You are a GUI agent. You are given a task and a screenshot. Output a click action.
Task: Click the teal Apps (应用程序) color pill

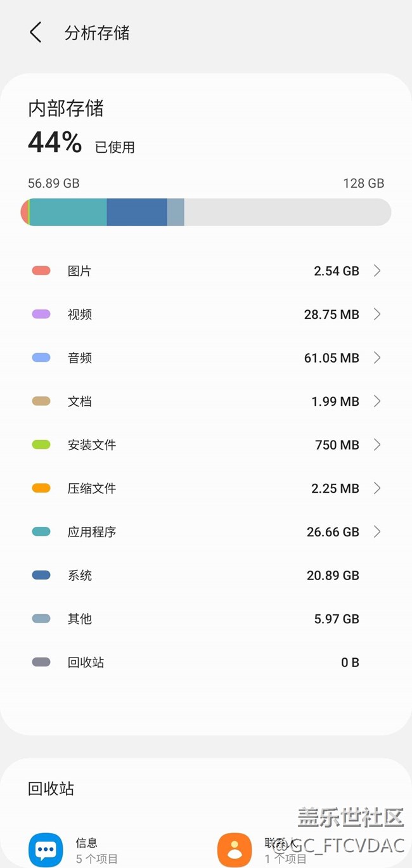click(41, 531)
